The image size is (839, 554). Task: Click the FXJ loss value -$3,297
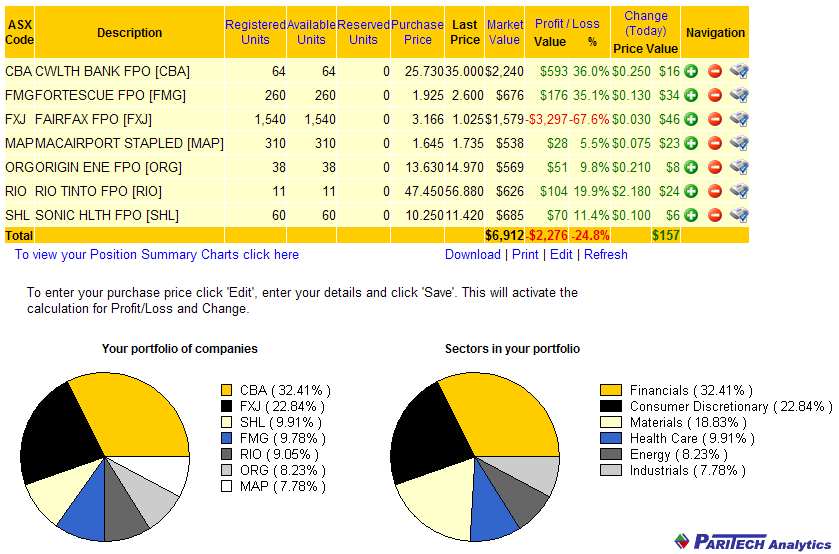point(546,119)
